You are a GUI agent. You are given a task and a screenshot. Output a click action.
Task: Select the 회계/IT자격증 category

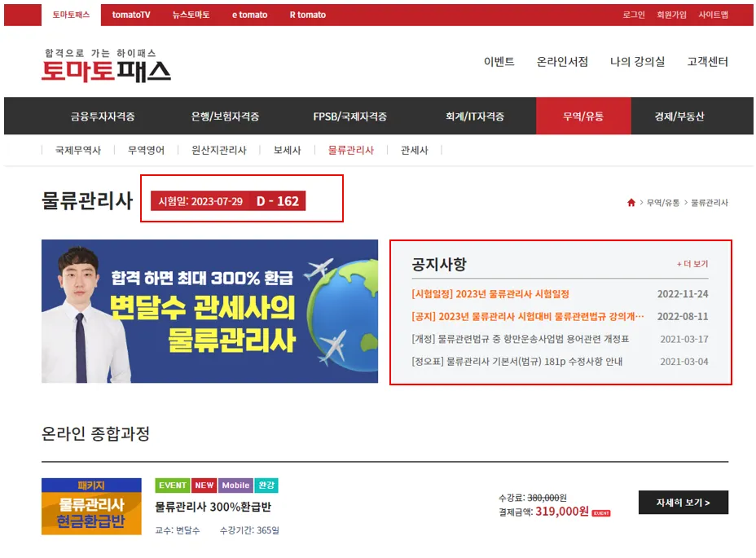click(475, 116)
